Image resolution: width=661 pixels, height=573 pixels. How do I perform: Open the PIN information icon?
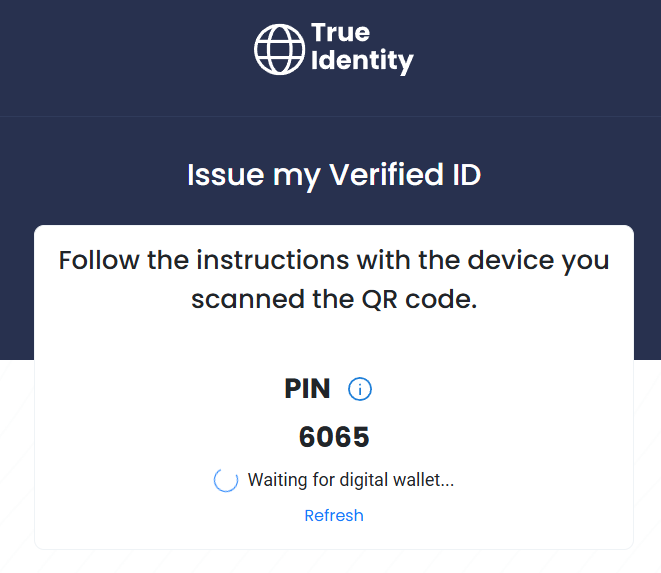click(360, 389)
